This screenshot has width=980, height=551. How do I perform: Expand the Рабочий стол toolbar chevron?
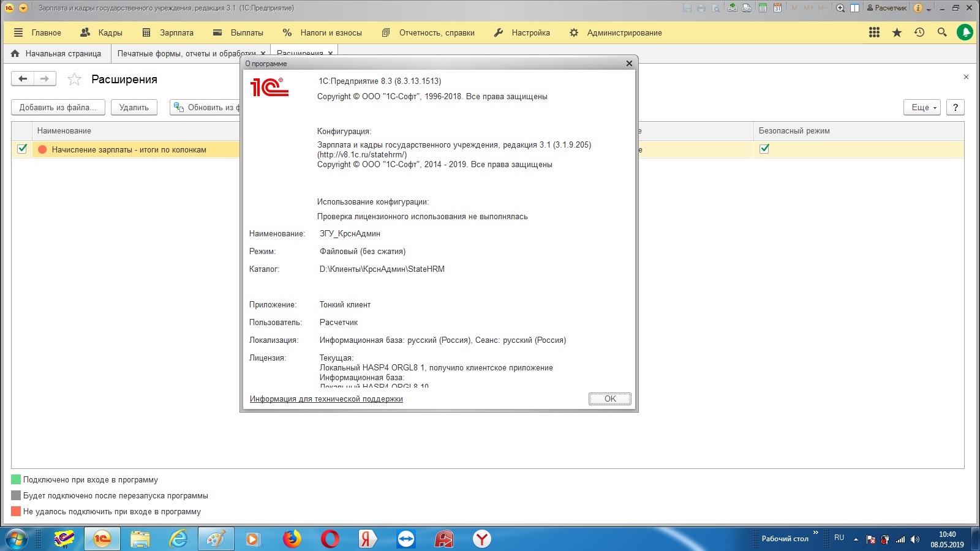[x=815, y=533]
